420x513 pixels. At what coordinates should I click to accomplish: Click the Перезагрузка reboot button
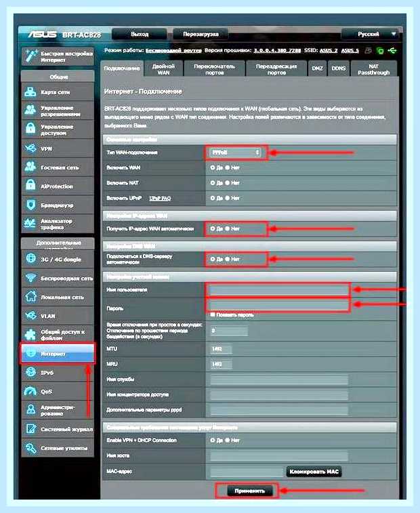[x=201, y=34]
